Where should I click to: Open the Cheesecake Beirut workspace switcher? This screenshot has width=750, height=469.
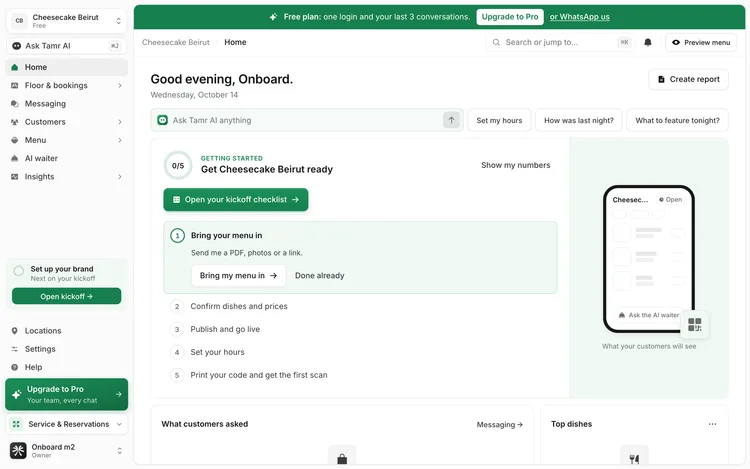[66, 21]
